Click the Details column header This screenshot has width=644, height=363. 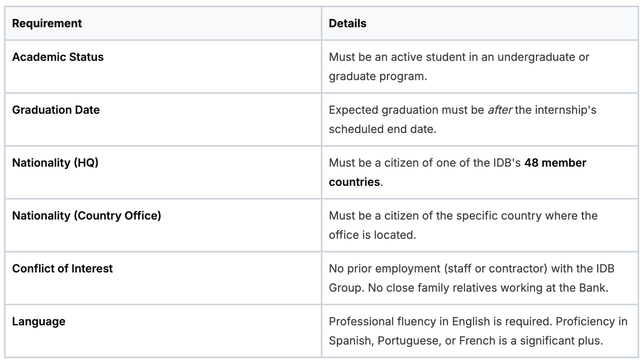[347, 23]
